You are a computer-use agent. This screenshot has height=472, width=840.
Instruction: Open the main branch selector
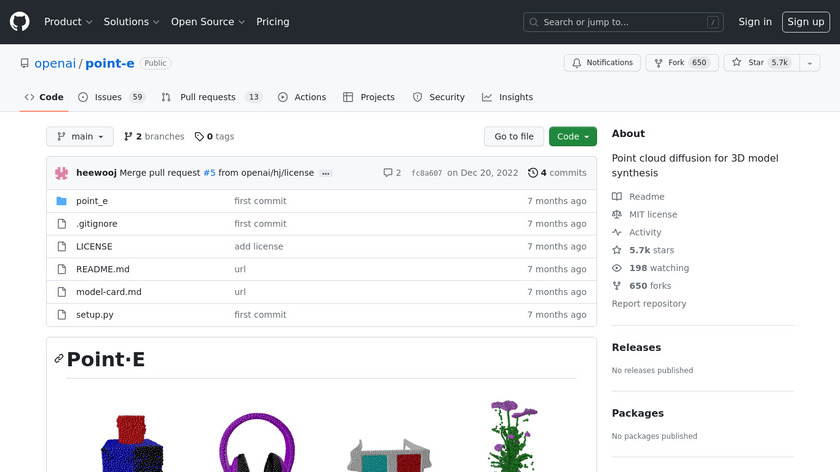tap(80, 137)
